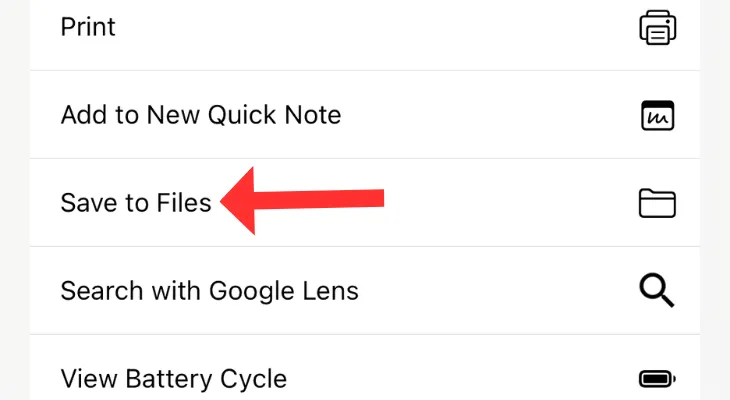Tap the battery icon
This screenshot has width=730, height=400.
pos(657,379)
